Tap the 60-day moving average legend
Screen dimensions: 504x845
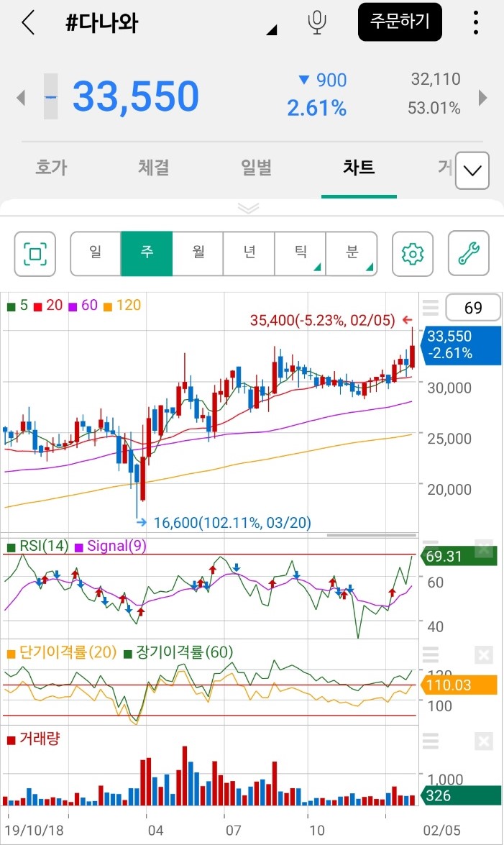(83, 306)
